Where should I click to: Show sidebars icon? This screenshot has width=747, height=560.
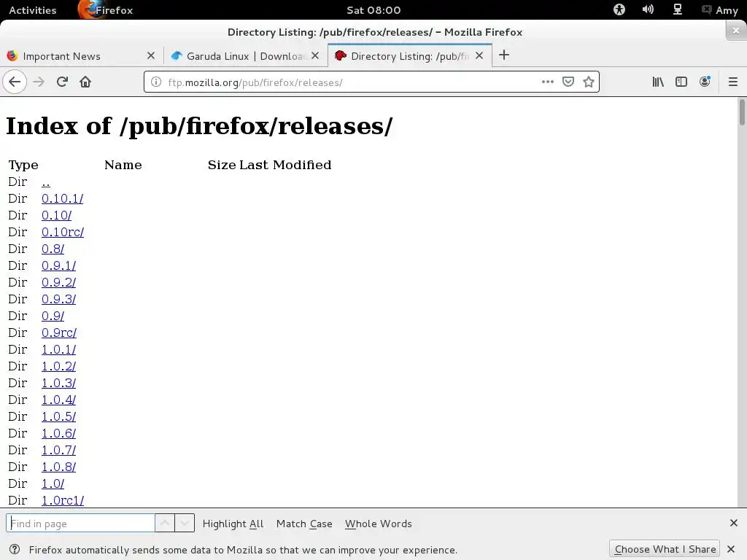pyautogui.click(x=681, y=82)
